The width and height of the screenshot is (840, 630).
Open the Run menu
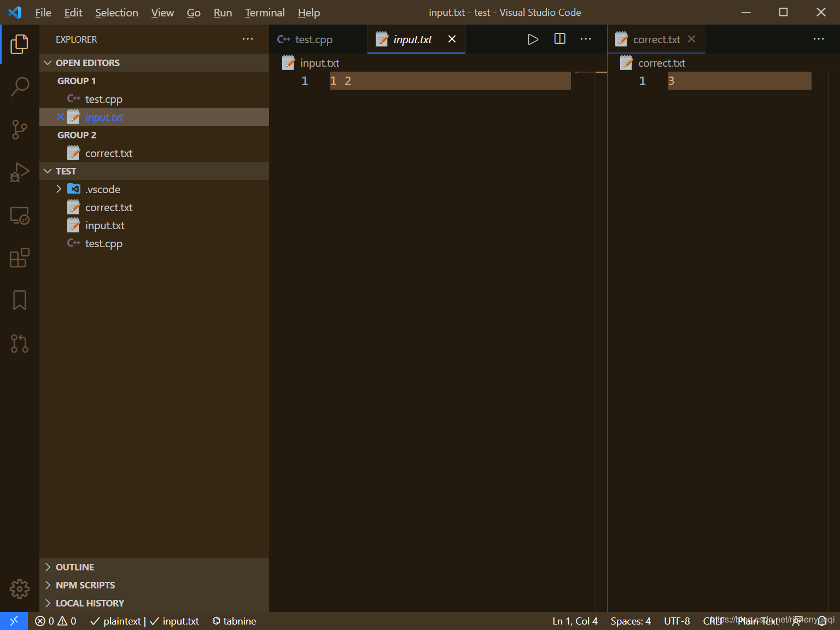pyautogui.click(x=223, y=13)
